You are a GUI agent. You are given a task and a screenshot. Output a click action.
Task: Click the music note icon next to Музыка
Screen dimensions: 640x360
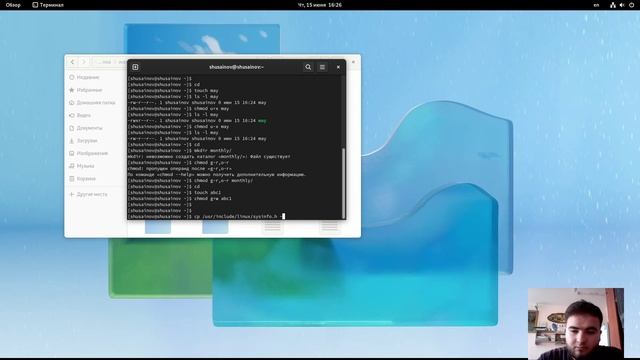72,166
